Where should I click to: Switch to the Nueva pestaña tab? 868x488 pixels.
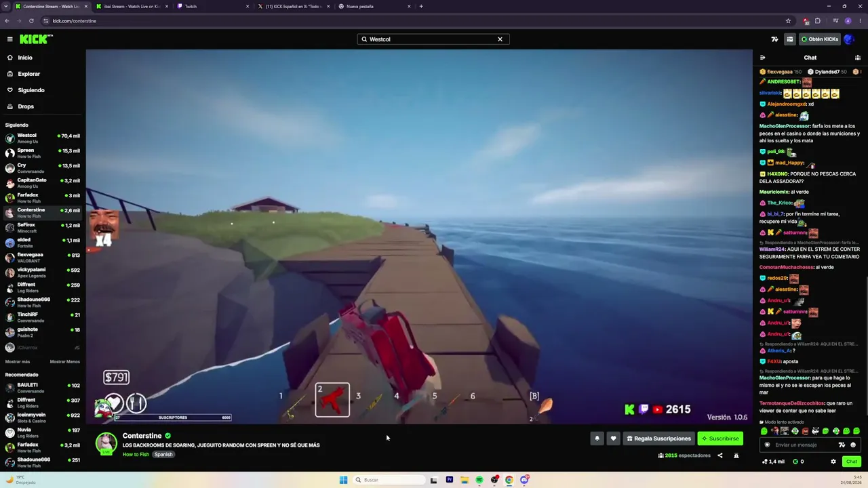click(374, 7)
